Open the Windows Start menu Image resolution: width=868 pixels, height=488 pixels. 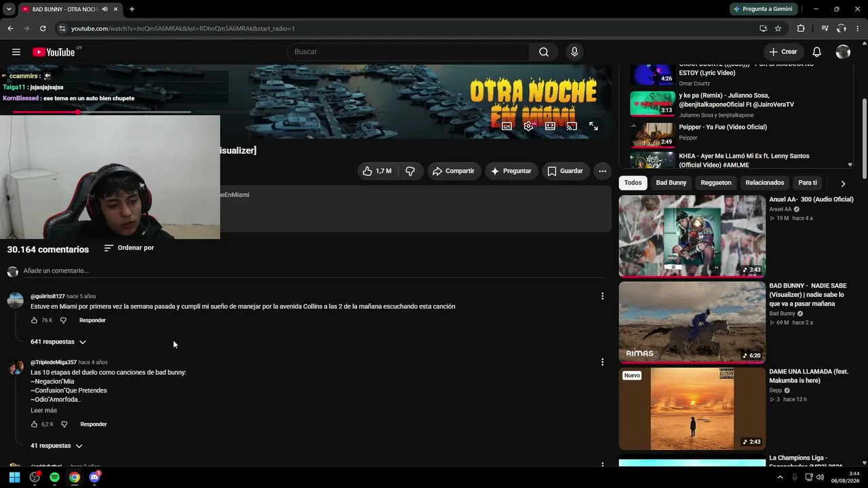tap(14, 477)
